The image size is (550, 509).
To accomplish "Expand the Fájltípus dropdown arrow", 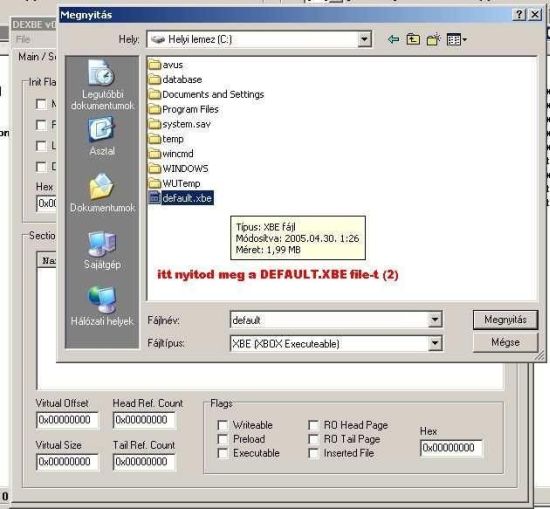I will pos(435,343).
